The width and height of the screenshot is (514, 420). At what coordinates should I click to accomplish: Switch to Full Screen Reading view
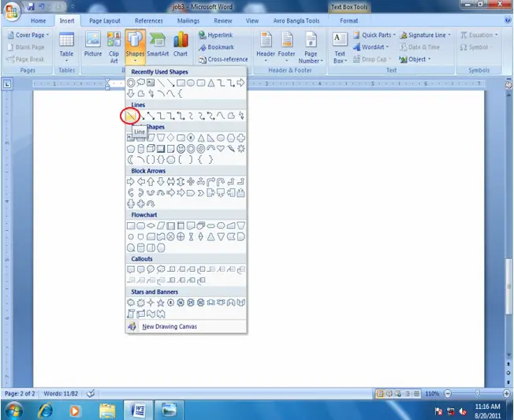(x=389, y=393)
